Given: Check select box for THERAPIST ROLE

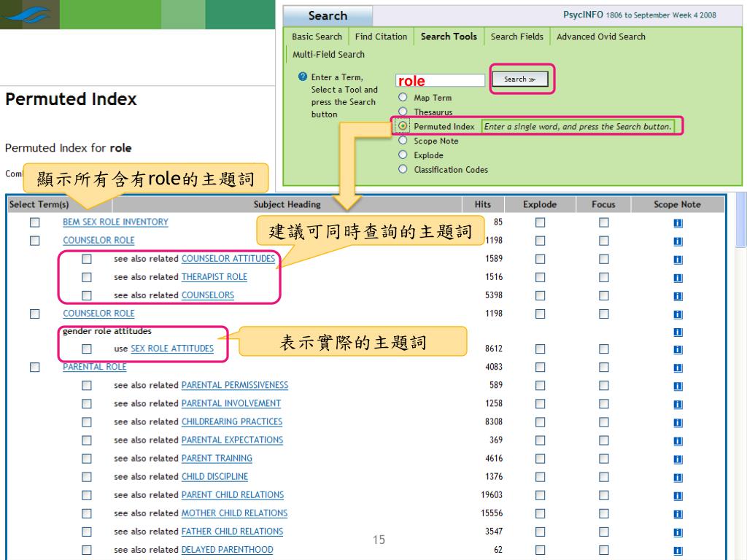Looking at the screenshot, I should pyautogui.click(x=87, y=277).
